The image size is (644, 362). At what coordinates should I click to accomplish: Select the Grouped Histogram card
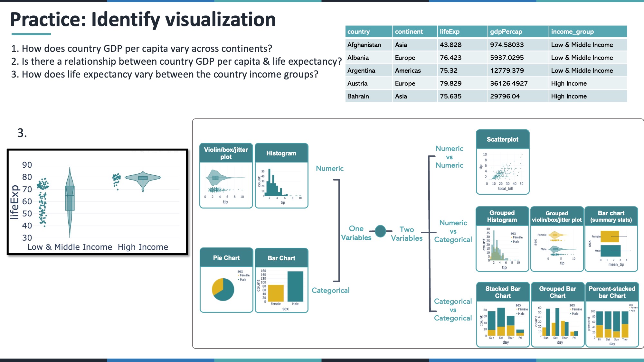(502, 239)
